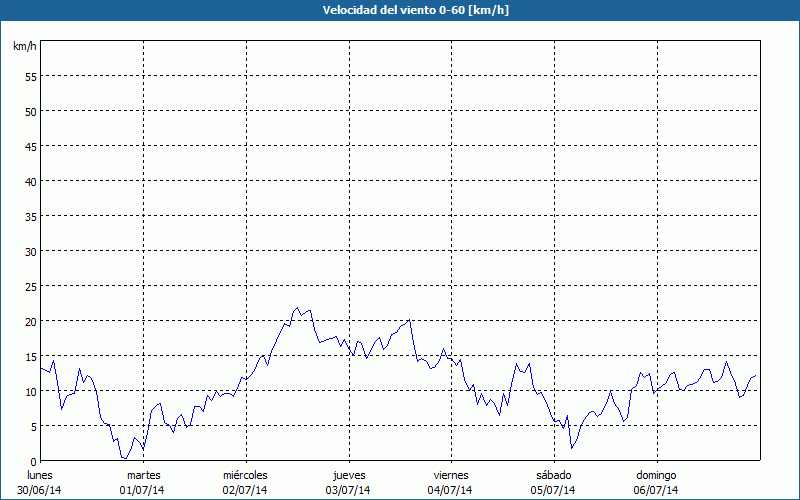Select the 10 tick label on the y-axis
This screenshot has height=500, width=800.
coord(31,391)
